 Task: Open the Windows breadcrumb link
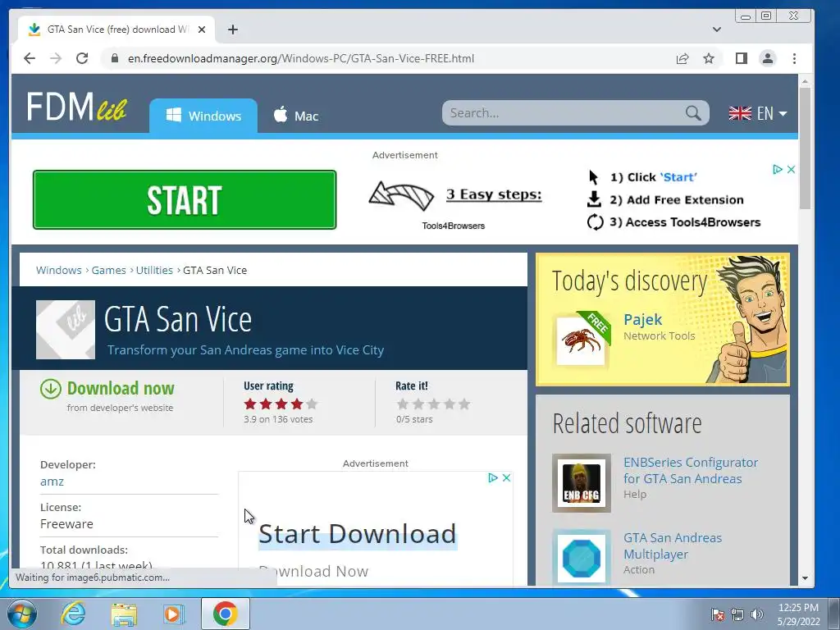tap(59, 270)
